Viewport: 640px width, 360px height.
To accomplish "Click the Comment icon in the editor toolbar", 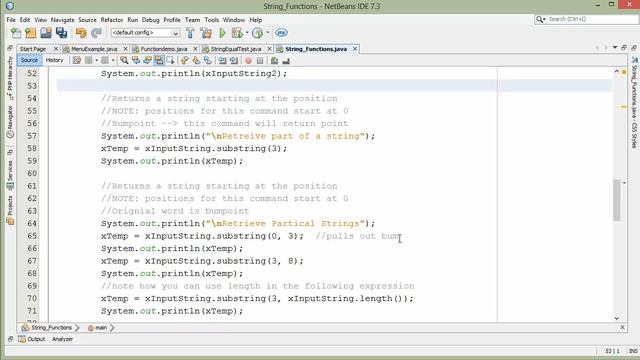I will [x=274, y=60].
